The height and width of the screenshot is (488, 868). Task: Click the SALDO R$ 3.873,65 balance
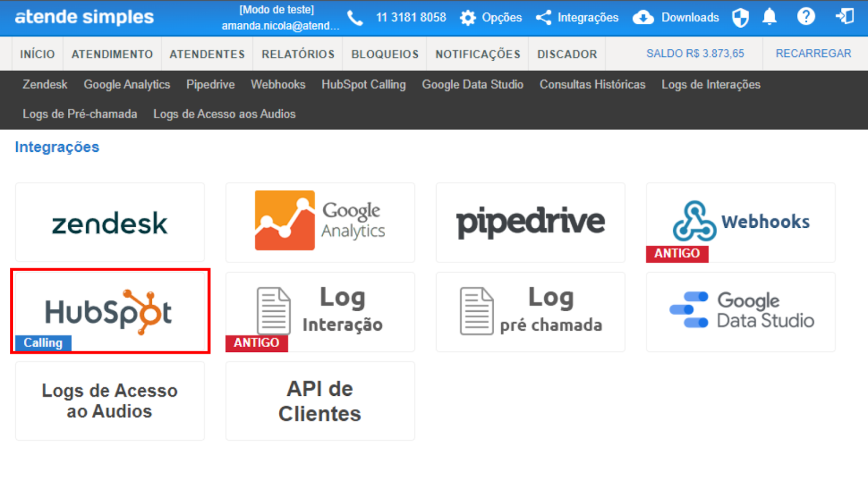(695, 54)
